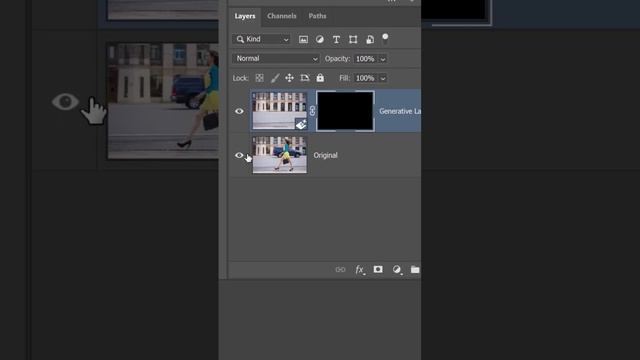Select the black layer mask thumbnail

[x=345, y=111]
